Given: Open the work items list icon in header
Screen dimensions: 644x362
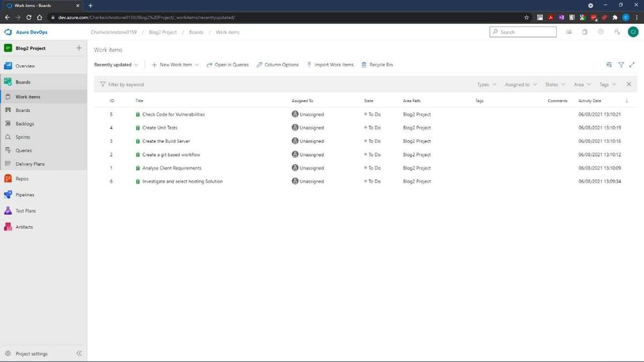Looking at the screenshot, I should click(569, 32).
